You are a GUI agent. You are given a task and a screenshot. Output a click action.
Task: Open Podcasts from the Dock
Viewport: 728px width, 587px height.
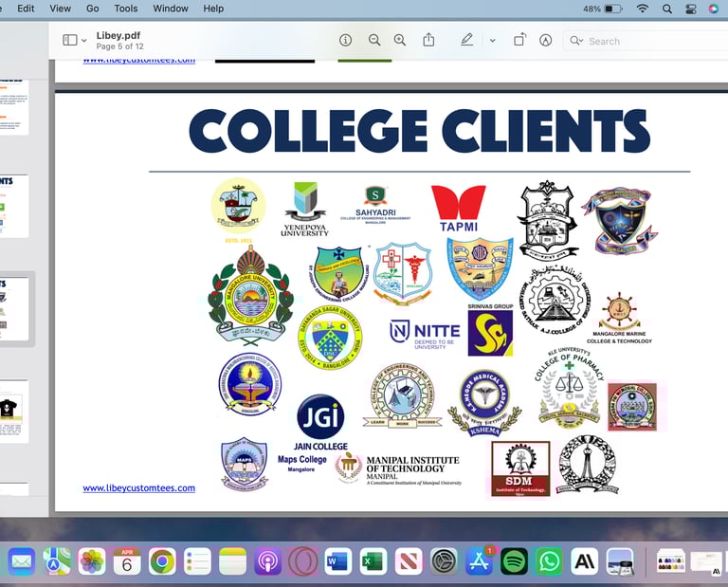coord(268,561)
